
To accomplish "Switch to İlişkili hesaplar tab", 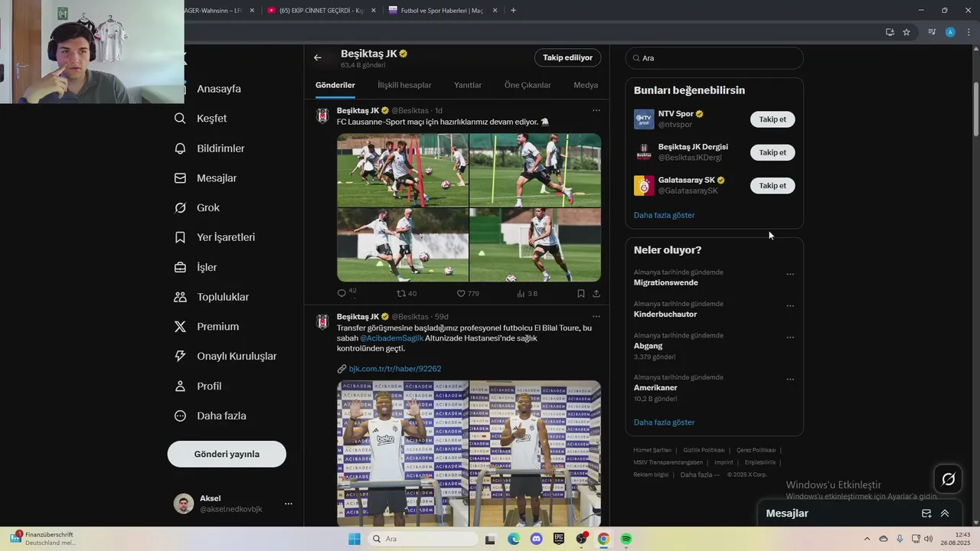I will point(404,85).
